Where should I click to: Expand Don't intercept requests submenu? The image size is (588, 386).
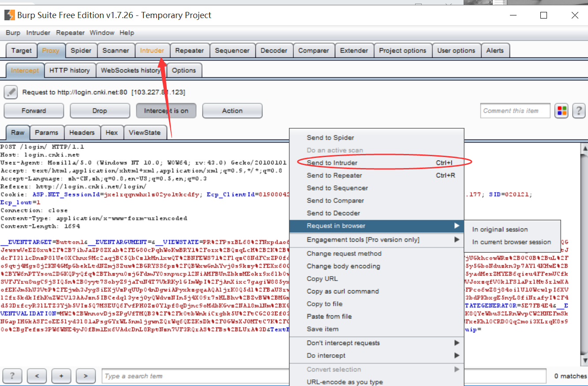[377, 343]
